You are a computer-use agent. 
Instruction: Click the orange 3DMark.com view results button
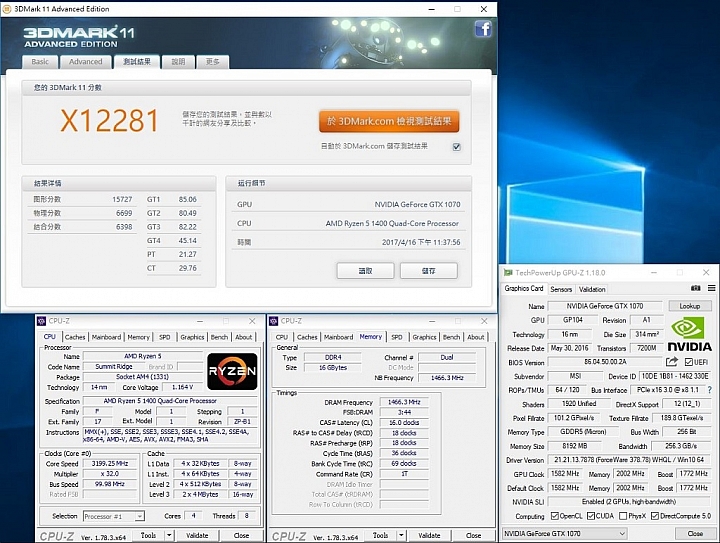(389, 122)
